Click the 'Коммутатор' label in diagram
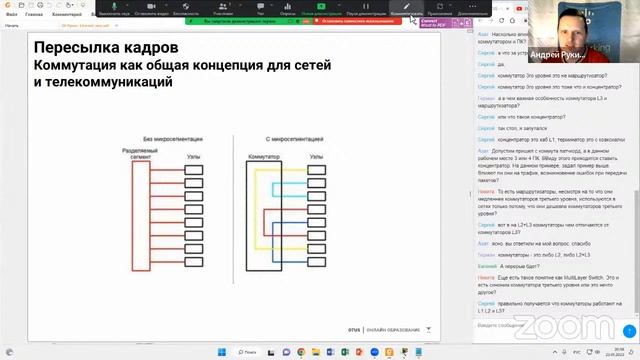This screenshot has width=640, height=360. [264, 157]
